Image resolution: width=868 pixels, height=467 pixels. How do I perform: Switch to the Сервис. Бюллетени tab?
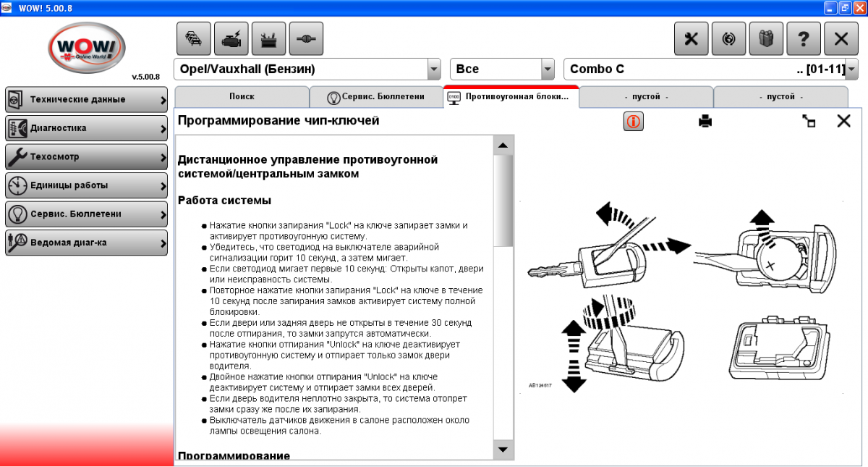click(x=376, y=97)
